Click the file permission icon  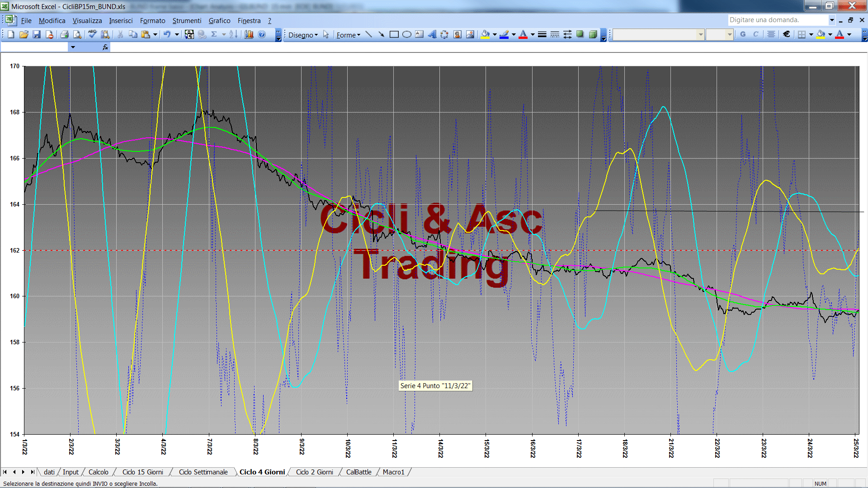(49, 35)
